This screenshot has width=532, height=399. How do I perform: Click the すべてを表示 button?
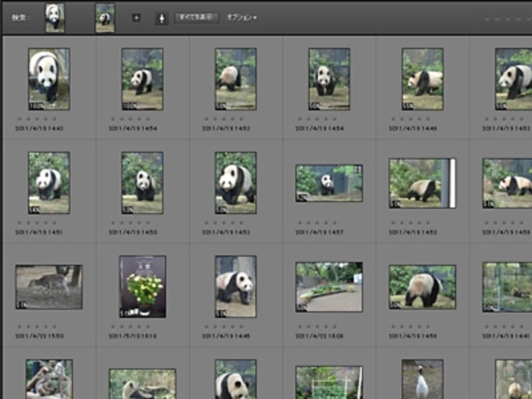(x=196, y=17)
